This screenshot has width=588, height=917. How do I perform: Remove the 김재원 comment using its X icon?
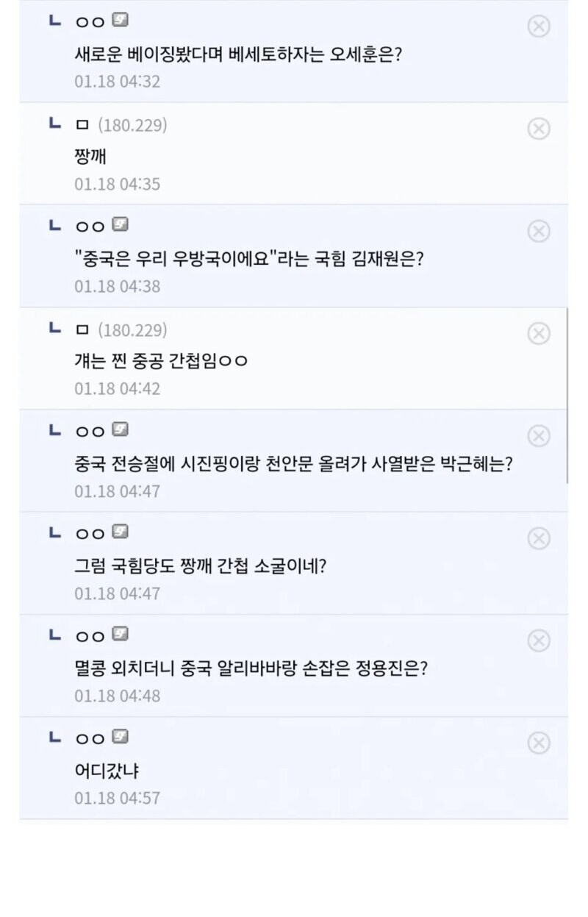[539, 232]
